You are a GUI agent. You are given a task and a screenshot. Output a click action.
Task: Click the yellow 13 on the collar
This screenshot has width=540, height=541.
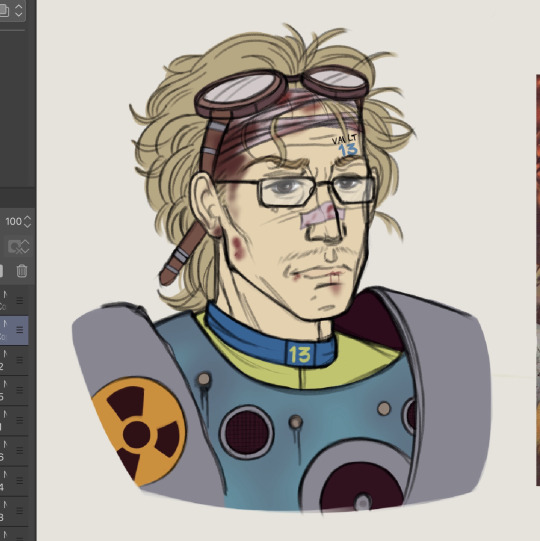[300, 354]
